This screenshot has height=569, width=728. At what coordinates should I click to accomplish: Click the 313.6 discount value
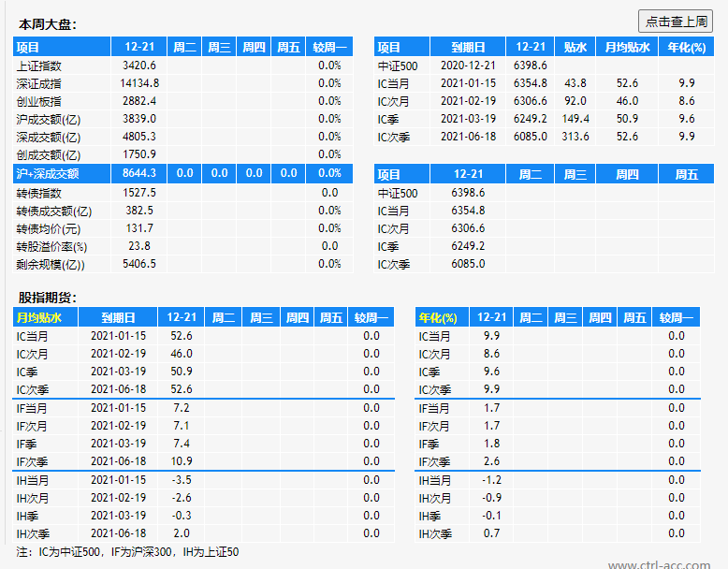coord(575,137)
